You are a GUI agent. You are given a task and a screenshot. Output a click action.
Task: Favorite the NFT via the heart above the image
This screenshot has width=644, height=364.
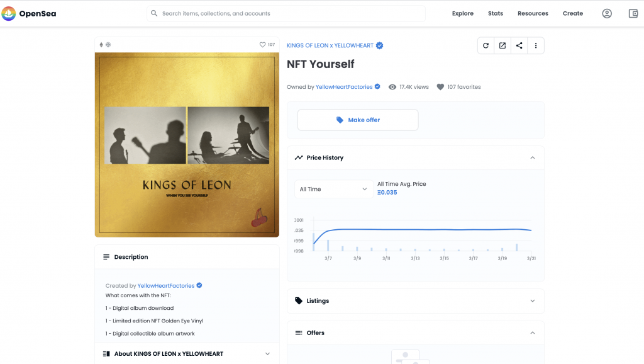point(262,45)
